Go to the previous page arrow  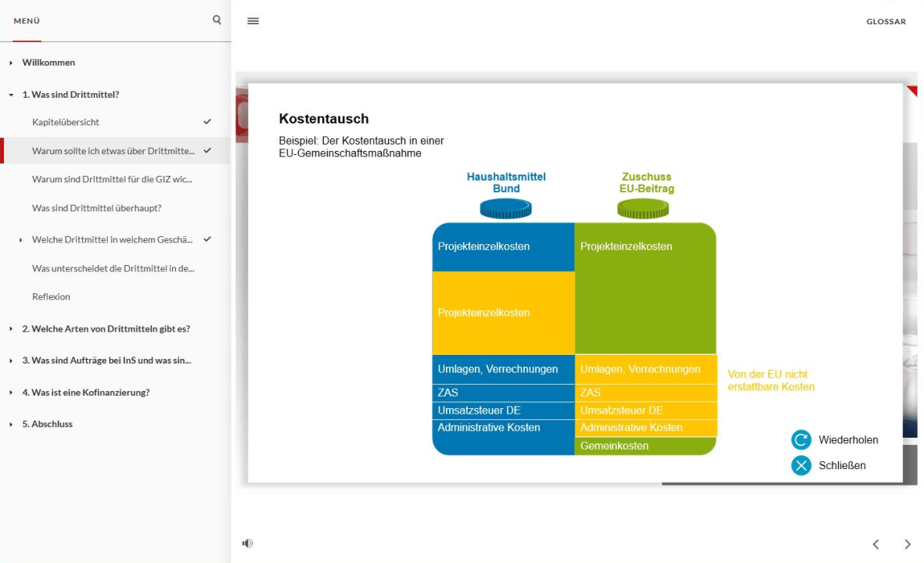coord(875,544)
